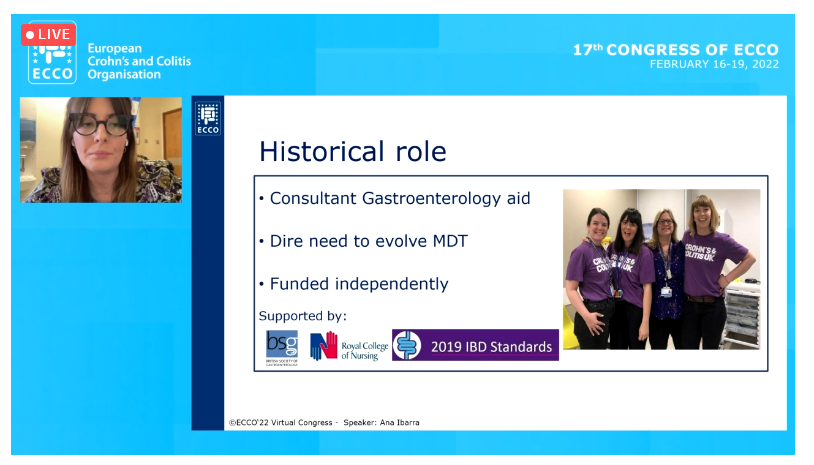
Task: Click the 'Speaker: Ana Ibarra' footer text
Action: pos(381,422)
